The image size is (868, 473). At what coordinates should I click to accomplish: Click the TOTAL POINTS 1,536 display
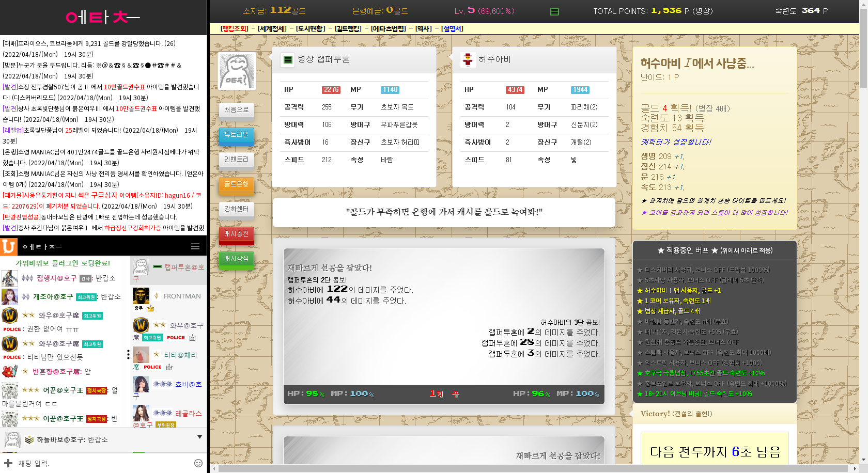click(x=653, y=11)
